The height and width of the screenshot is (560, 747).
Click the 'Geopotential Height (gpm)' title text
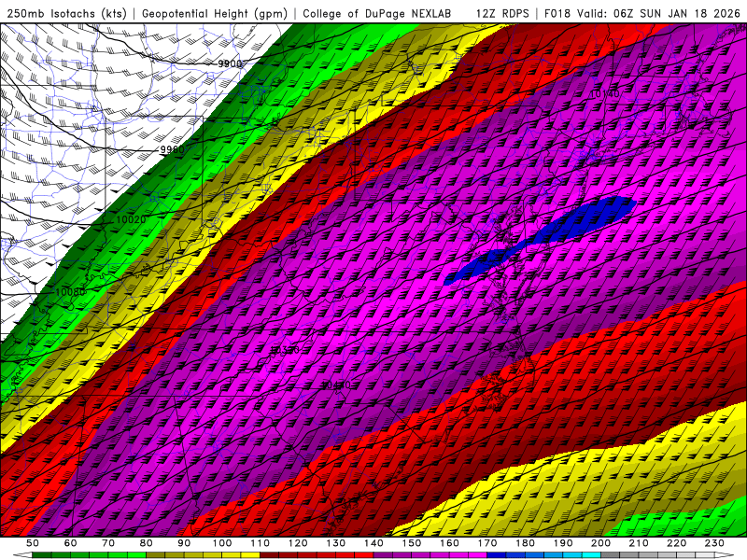pos(215,13)
